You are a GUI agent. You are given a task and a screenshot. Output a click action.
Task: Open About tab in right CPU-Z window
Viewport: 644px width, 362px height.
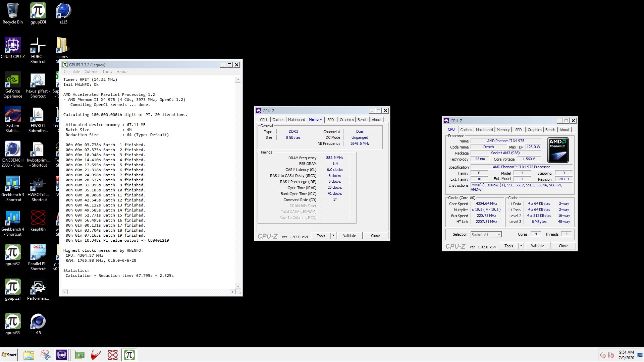(565, 130)
